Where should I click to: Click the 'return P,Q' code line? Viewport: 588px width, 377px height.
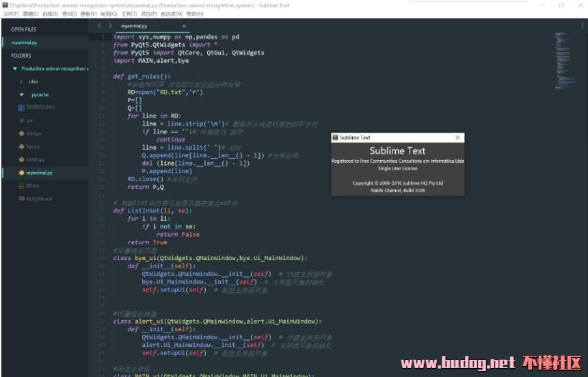146,187
